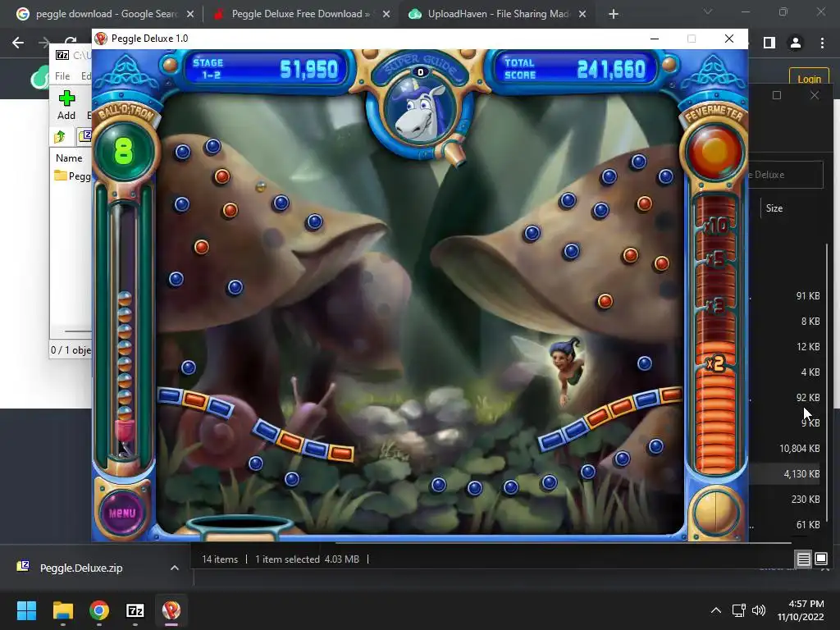The image size is (840, 630).
Task: Click the empty orb below the Fevermeter
Action: coord(714,513)
